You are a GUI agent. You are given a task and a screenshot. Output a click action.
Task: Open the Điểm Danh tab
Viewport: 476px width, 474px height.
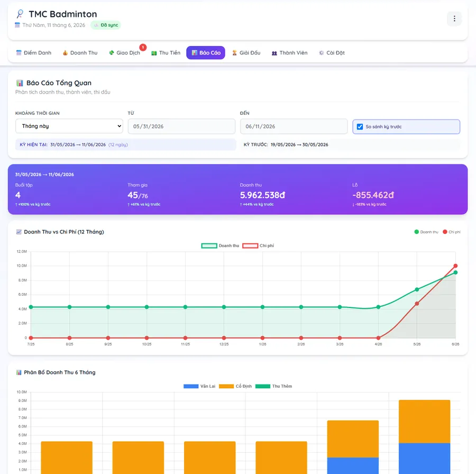coord(33,53)
